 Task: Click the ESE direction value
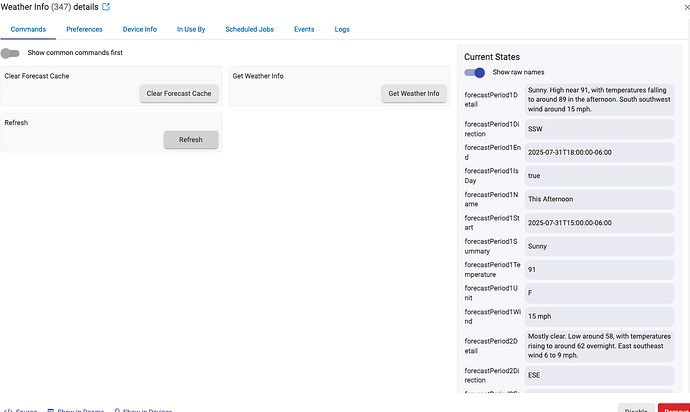click(599, 375)
